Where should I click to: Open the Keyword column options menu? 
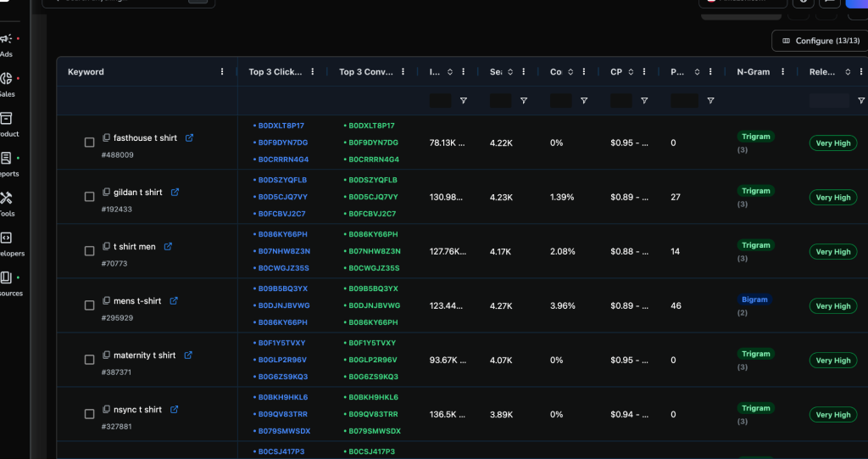[222, 71]
